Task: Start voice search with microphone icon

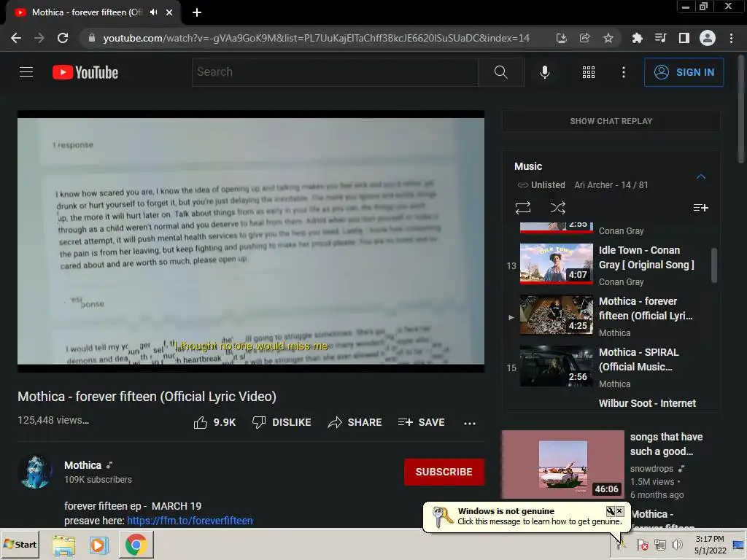Action: click(x=544, y=72)
